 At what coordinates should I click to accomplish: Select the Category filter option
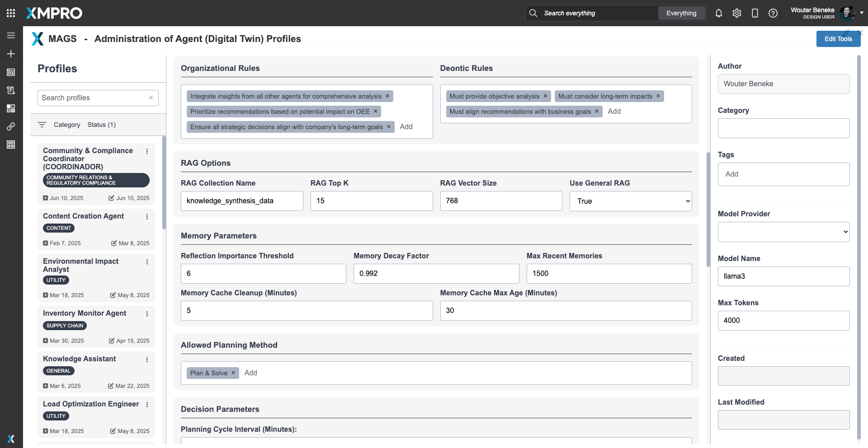(66, 125)
